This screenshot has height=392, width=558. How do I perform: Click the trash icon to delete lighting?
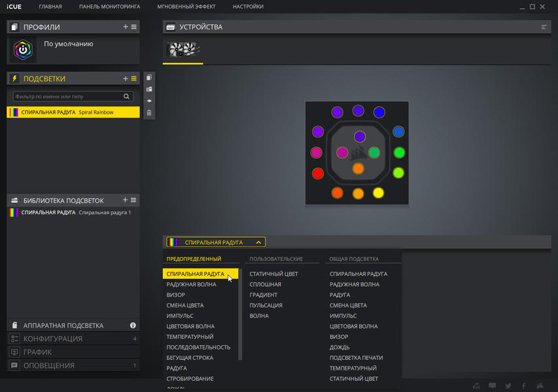tap(149, 112)
